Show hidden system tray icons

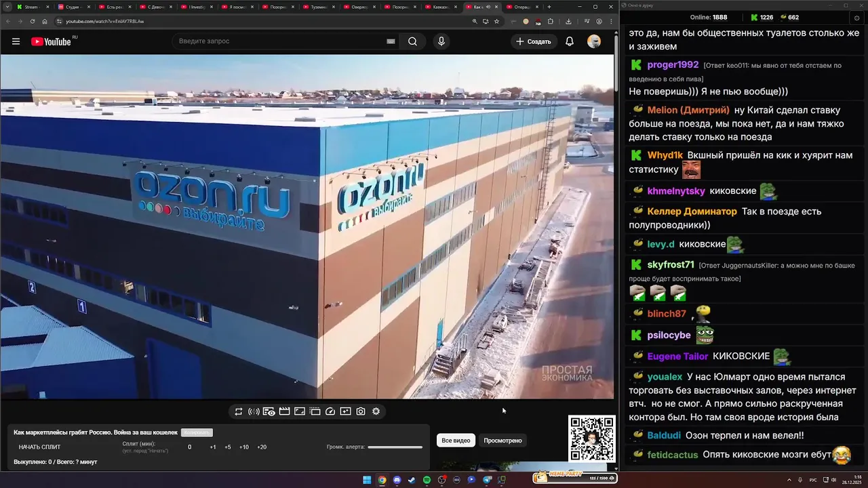[x=788, y=480]
